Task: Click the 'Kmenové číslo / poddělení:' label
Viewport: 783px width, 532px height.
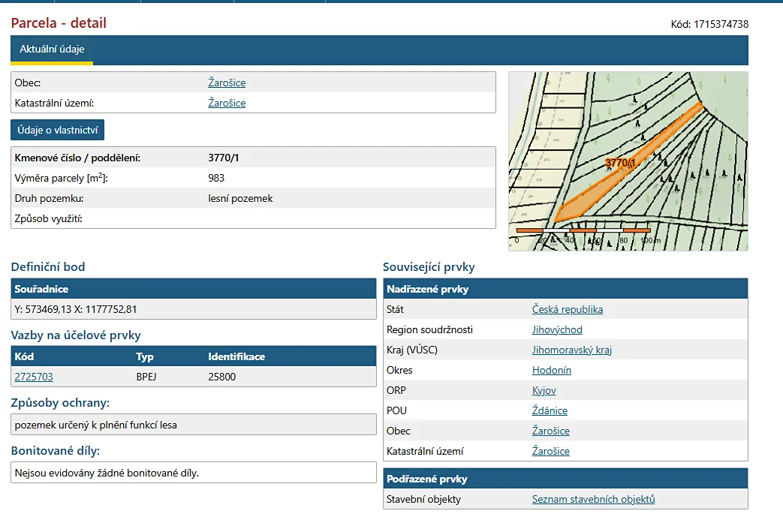Action: (77, 158)
